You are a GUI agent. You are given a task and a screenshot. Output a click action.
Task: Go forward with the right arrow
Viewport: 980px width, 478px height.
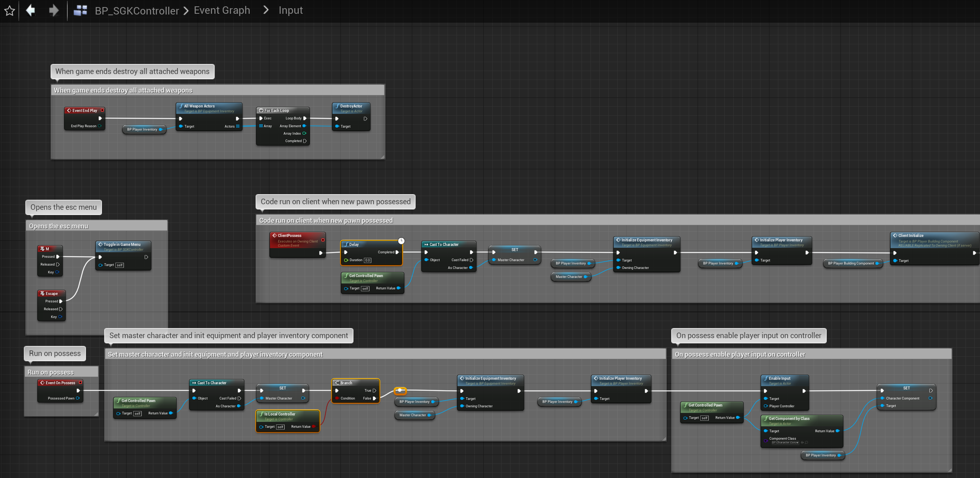tap(54, 10)
